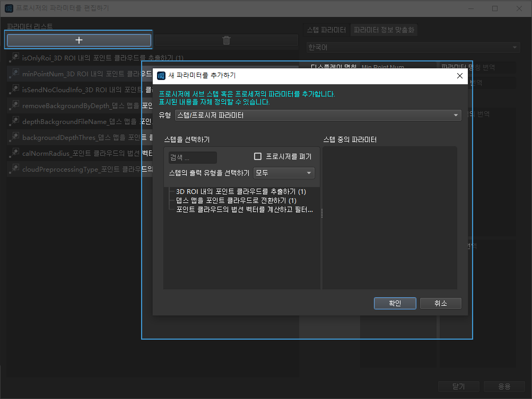Close the main 파라미터 편집 window
This screenshot has width=532, height=399.
point(519,8)
